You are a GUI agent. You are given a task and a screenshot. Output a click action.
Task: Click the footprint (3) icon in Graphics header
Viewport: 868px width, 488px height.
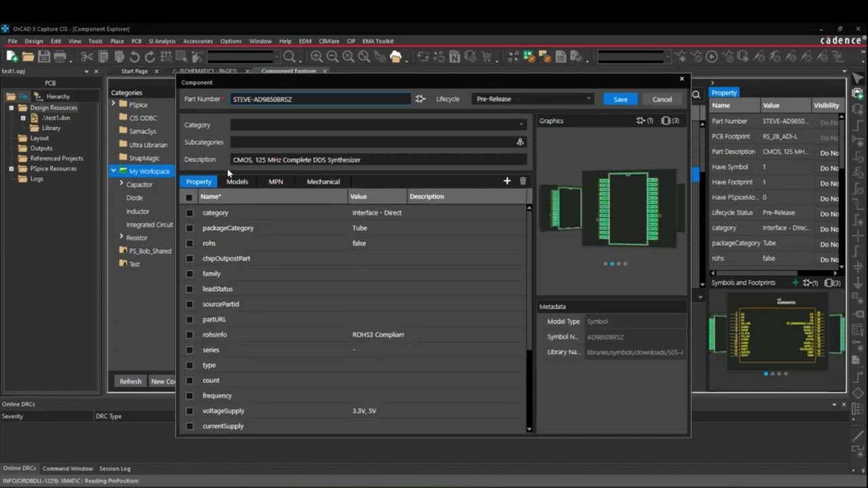tap(669, 121)
